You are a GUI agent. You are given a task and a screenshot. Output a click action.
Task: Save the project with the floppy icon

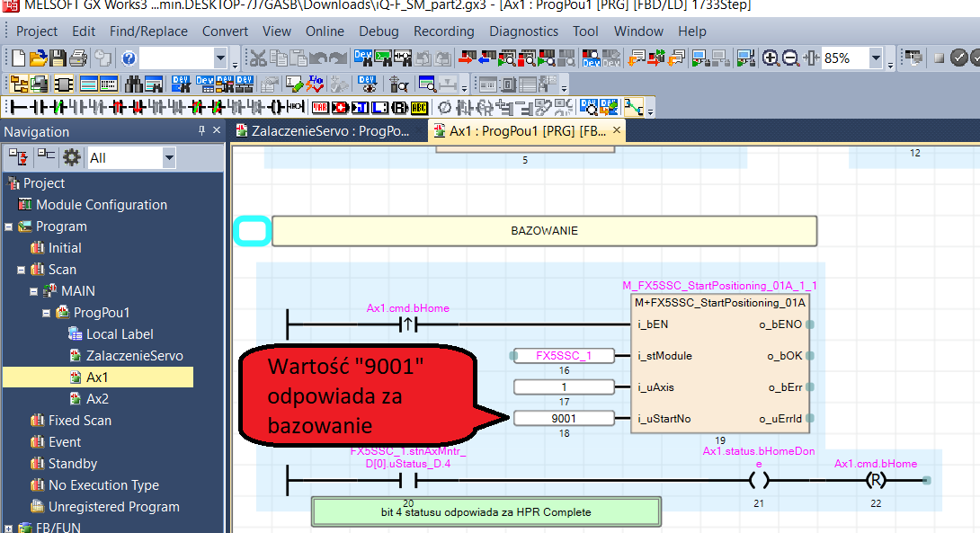point(58,58)
